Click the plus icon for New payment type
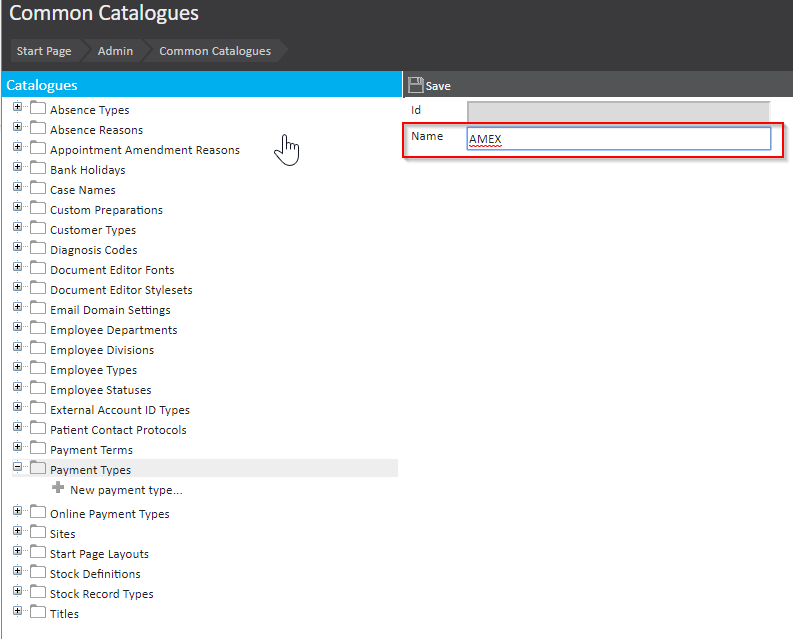 click(58, 489)
